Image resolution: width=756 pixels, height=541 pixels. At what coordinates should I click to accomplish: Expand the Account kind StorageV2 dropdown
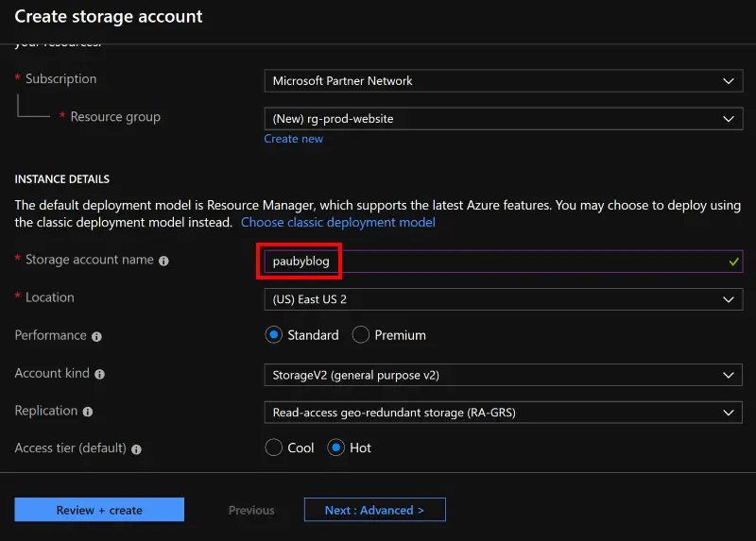[504, 375]
